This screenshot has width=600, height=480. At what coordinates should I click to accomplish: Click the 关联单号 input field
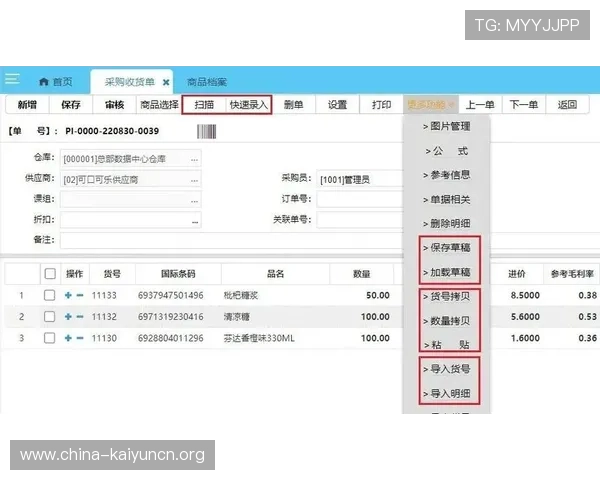(360, 220)
